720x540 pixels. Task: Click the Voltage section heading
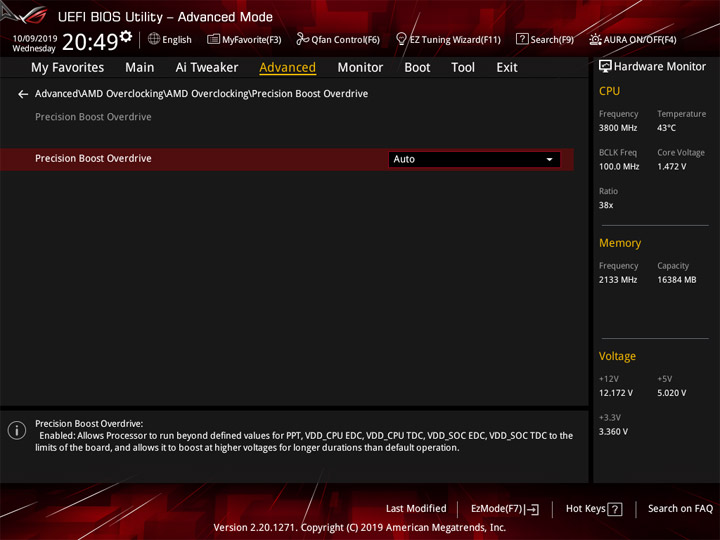(617, 356)
